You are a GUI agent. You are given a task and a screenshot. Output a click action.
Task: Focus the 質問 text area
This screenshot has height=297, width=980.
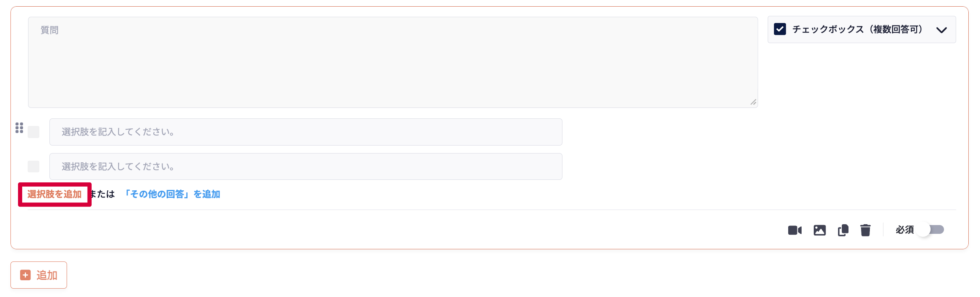pos(392,62)
